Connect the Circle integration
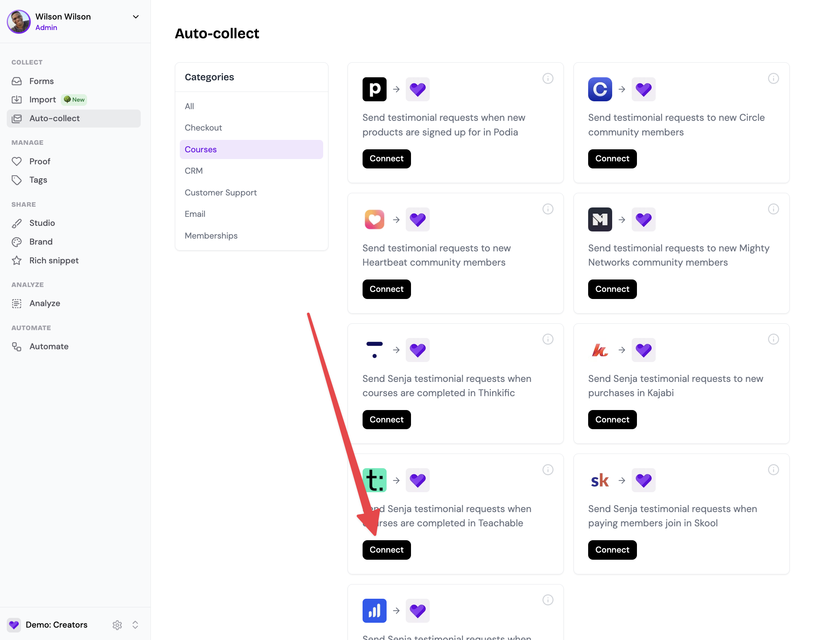This screenshot has width=840, height=640. click(x=612, y=159)
